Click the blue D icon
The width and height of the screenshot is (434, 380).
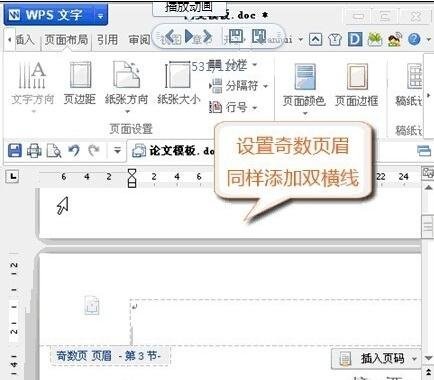tap(355, 39)
